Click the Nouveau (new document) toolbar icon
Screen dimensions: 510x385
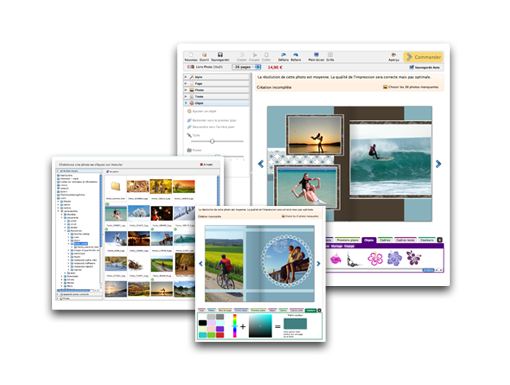pos(191,55)
